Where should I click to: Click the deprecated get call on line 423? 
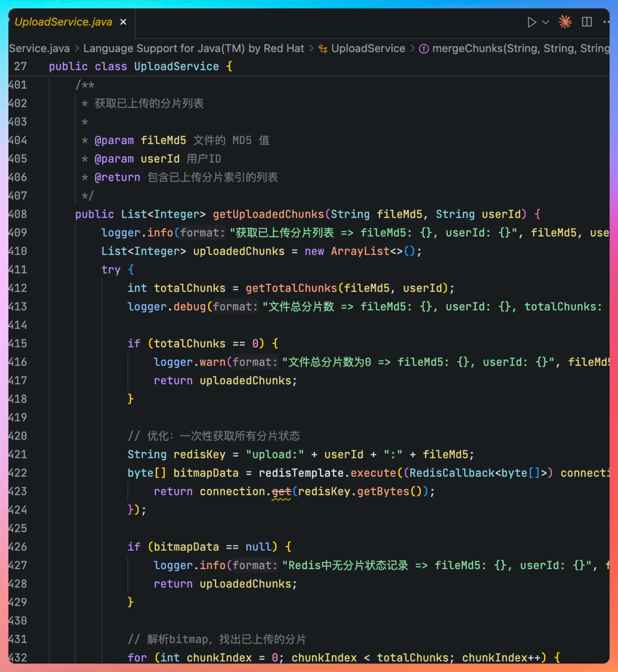(281, 492)
